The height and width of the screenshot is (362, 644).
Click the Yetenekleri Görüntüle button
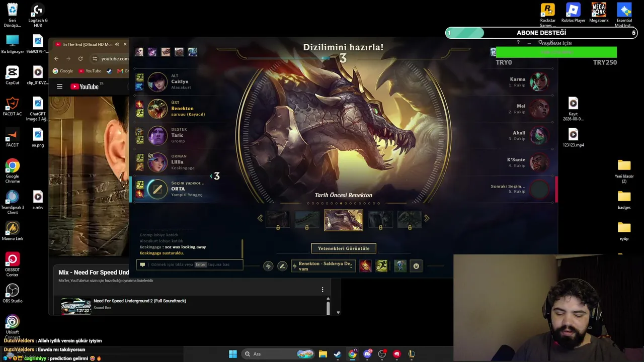[x=344, y=248]
